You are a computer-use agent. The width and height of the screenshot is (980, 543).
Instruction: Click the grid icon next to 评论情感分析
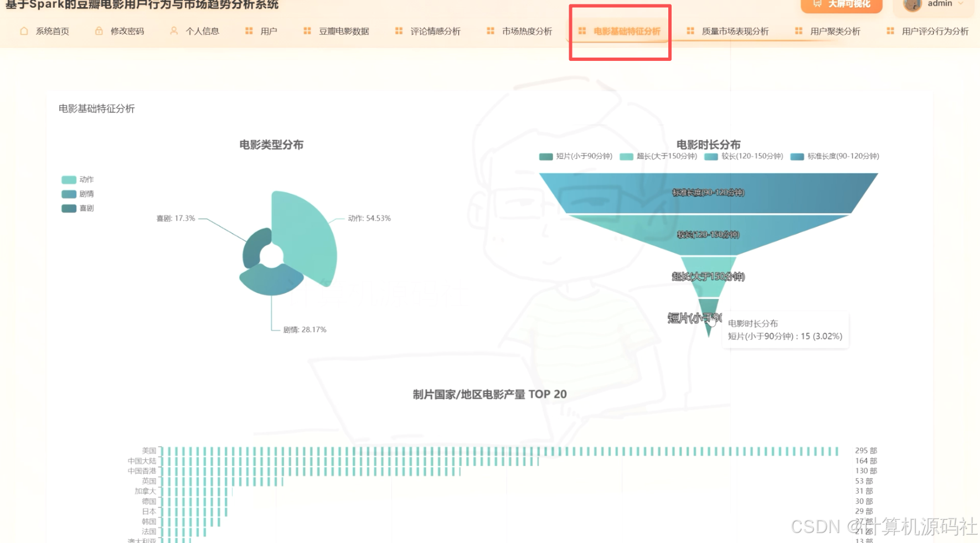[x=398, y=31]
